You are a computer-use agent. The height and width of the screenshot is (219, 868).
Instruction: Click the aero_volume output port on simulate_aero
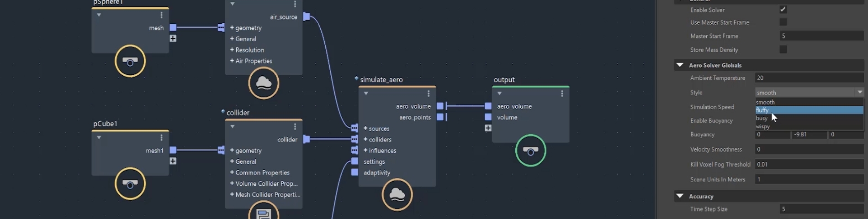[440, 106]
